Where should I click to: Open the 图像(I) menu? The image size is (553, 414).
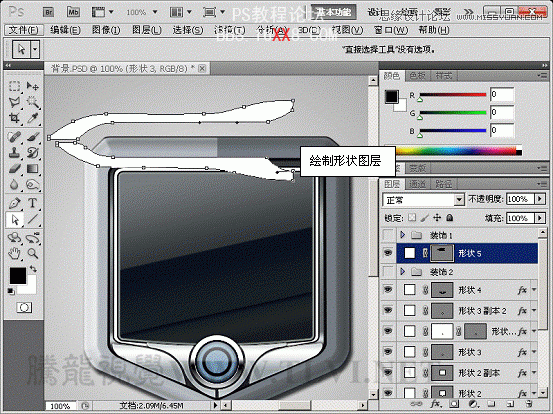click(x=106, y=30)
